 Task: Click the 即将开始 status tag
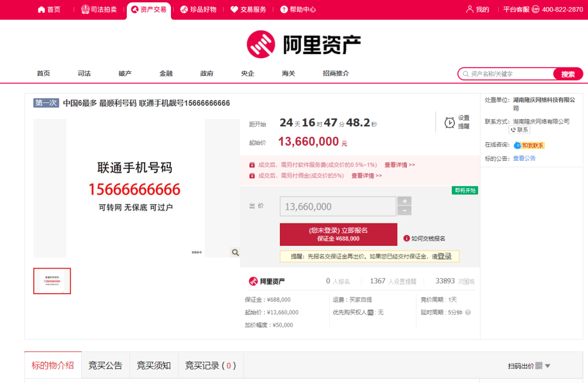pos(465,190)
